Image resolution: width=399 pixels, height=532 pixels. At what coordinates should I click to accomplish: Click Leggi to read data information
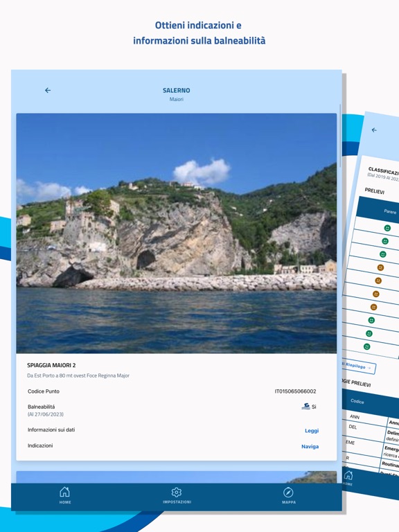312,431
